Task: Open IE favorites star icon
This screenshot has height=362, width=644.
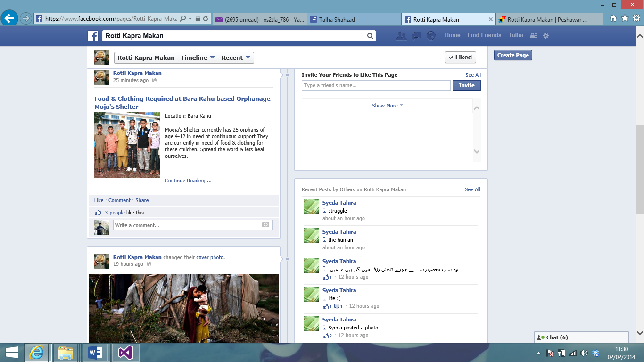Action: (x=625, y=18)
